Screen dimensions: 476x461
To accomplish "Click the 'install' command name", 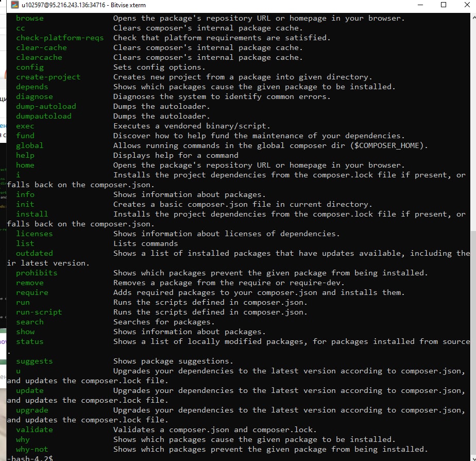I will click(32, 214).
